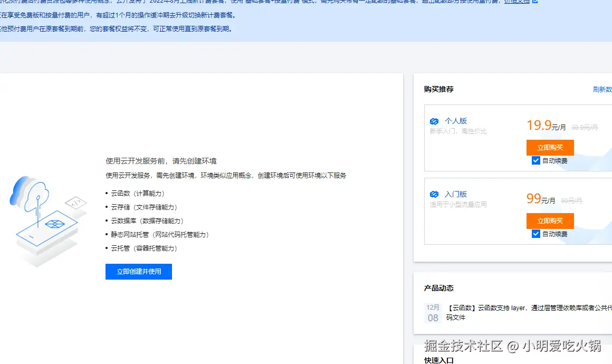
Task: Click 立即购买 for the 个人版 plan
Action: [550, 147]
